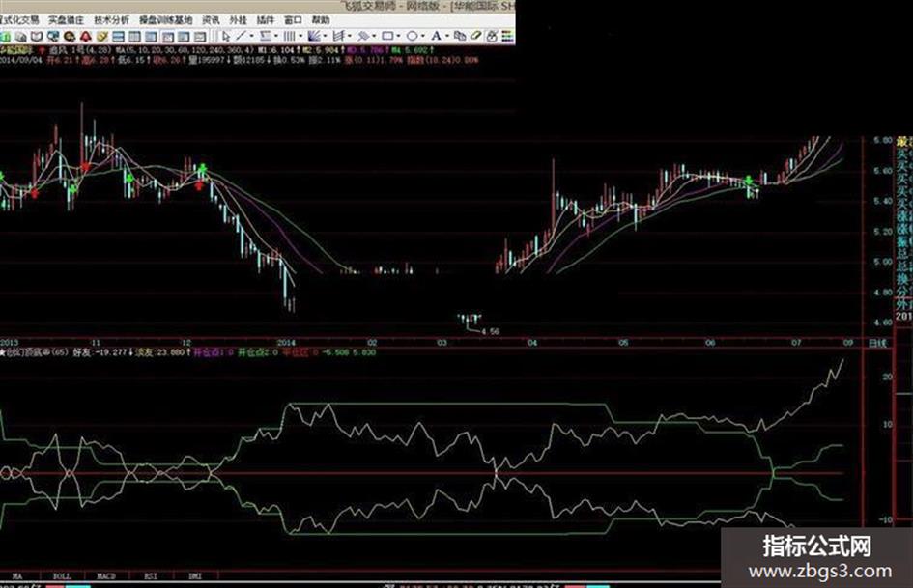Open the 窗口 menu
The width and height of the screenshot is (913, 588).
click(293, 20)
